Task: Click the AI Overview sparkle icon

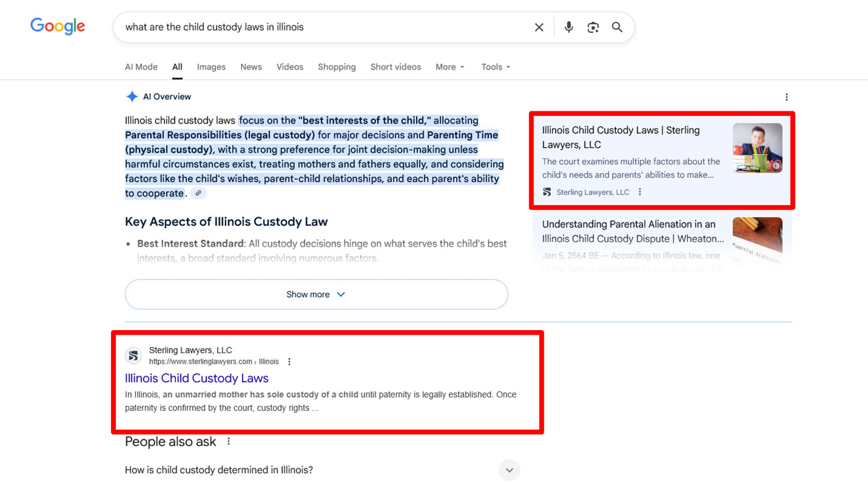Action: coord(131,96)
